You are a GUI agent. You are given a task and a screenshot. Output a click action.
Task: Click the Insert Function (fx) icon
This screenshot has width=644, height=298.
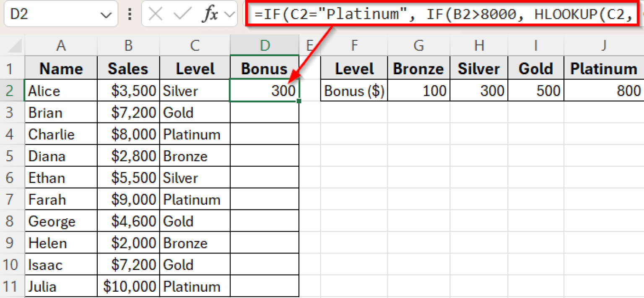point(211,14)
